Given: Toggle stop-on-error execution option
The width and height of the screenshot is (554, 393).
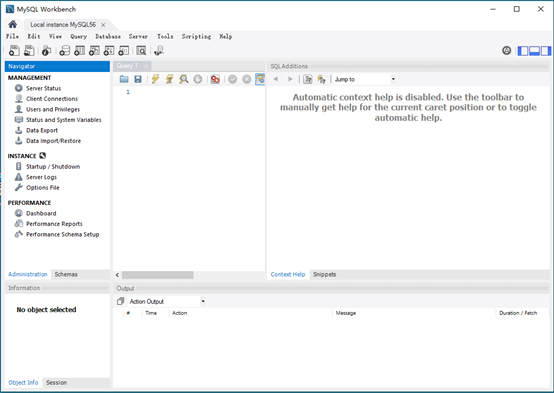Looking at the screenshot, I should (215, 79).
